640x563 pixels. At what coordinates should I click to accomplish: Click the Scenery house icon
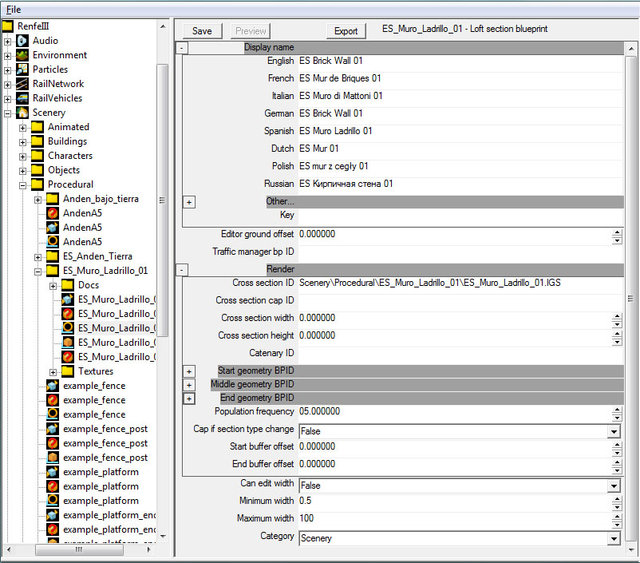[x=22, y=113]
